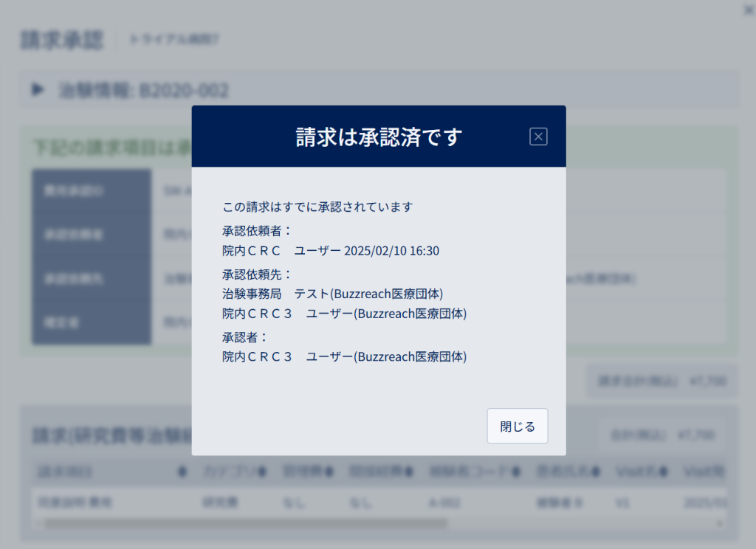Image resolution: width=756 pixels, height=549 pixels.
Task: Select the table row with code A-002
Action: point(379,503)
